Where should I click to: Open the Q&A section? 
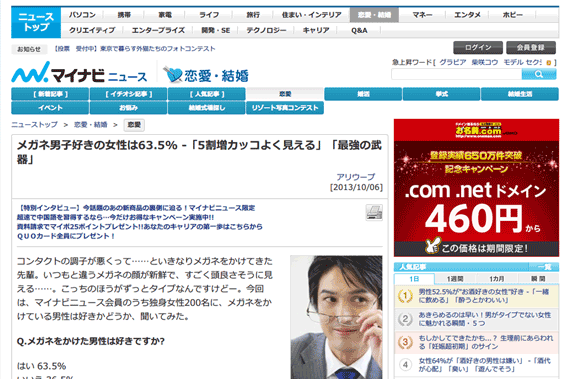[x=359, y=30]
